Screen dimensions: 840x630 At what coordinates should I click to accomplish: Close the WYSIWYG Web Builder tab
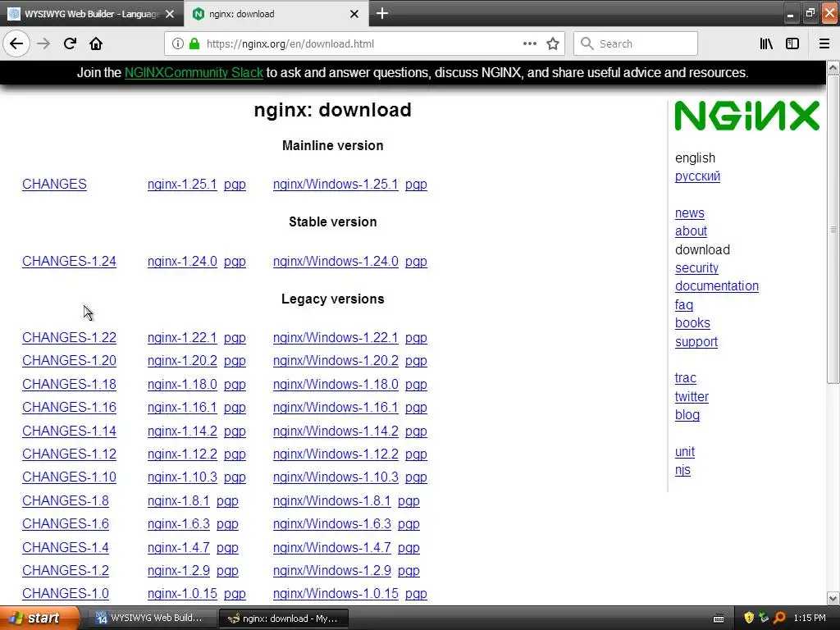point(170,14)
